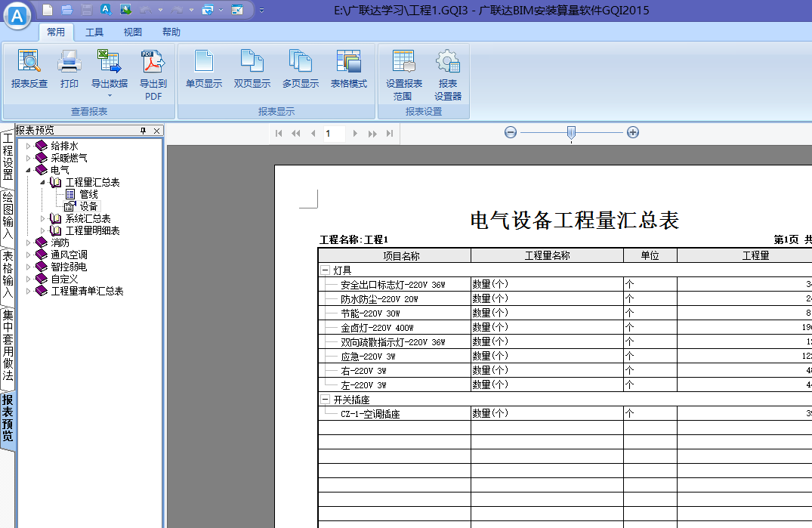
Task: Open 表格输入 side tab
Action: pyautogui.click(x=8, y=274)
